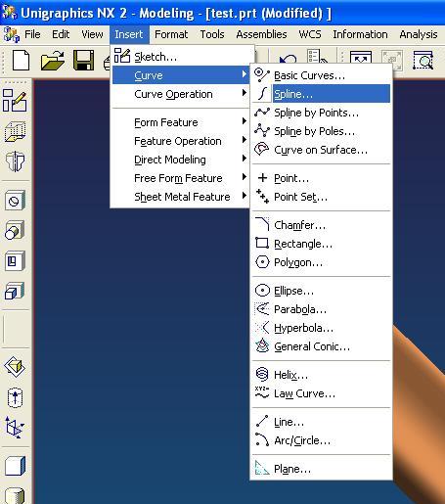Choose Spline by Poles...
Screen dimensions: 445x504
[x=322, y=131]
